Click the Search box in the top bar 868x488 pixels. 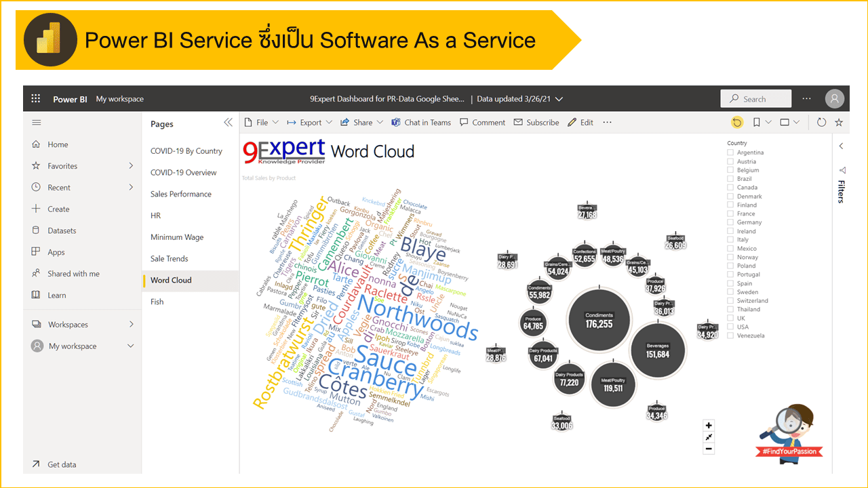pos(755,98)
